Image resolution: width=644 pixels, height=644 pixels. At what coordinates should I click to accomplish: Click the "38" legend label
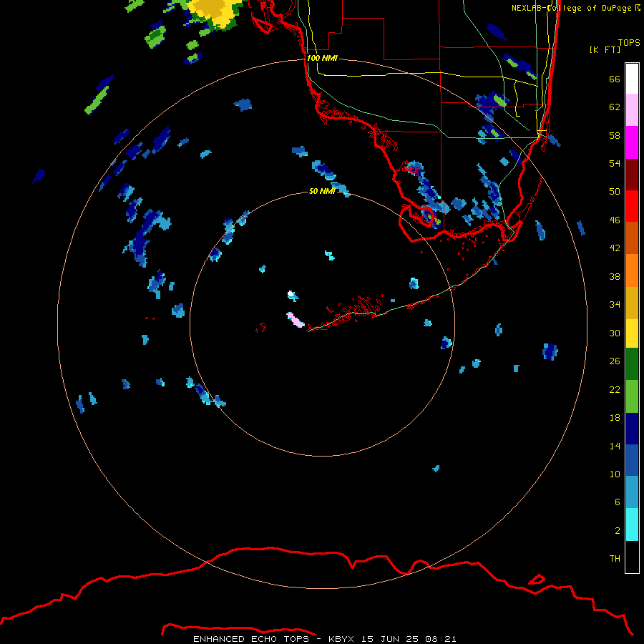coord(615,276)
